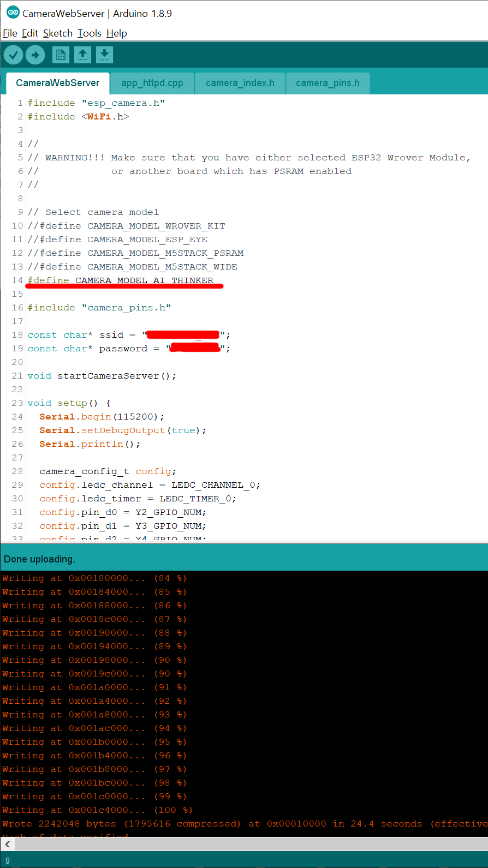Click the line number 9 in the status bar
This screenshot has width=488, height=868.
[8, 860]
